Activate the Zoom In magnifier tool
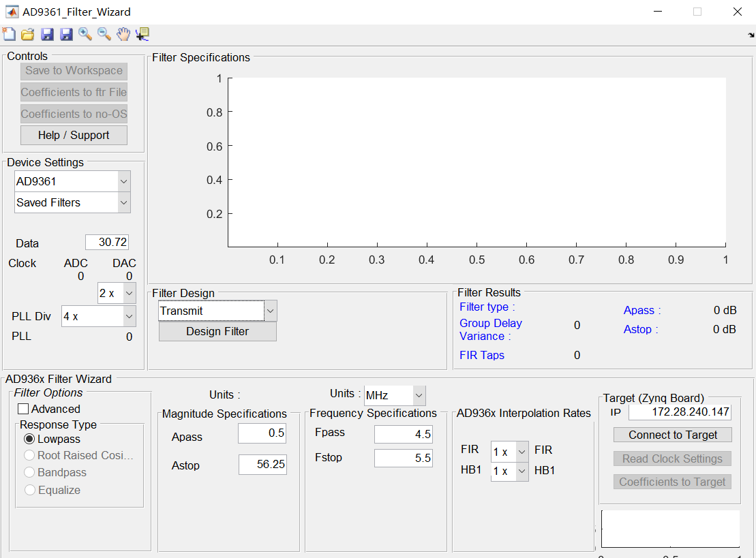 [x=85, y=34]
